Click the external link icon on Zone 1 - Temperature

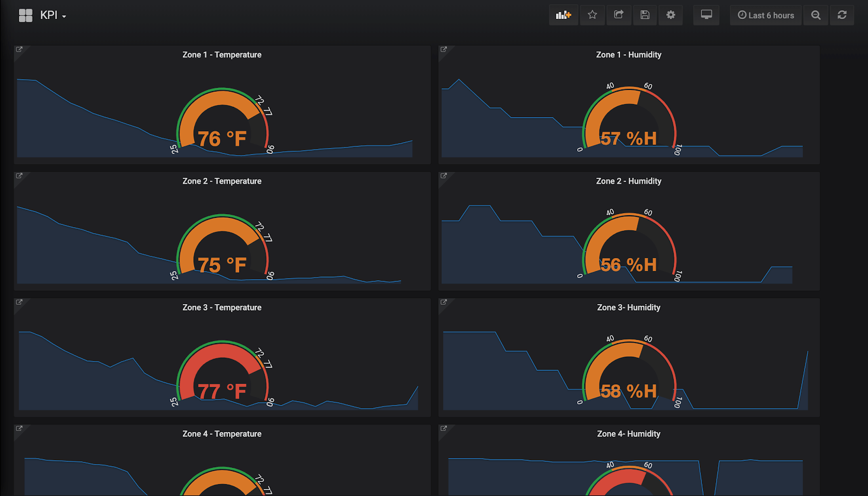tap(20, 49)
